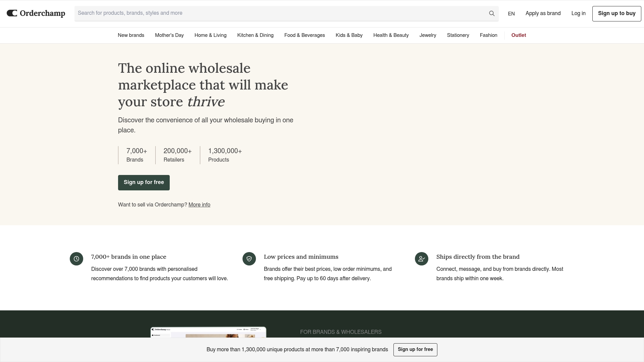The image size is (644, 362).
Task: Open the Kitchen & Dining menu
Action: (x=255, y=35)
